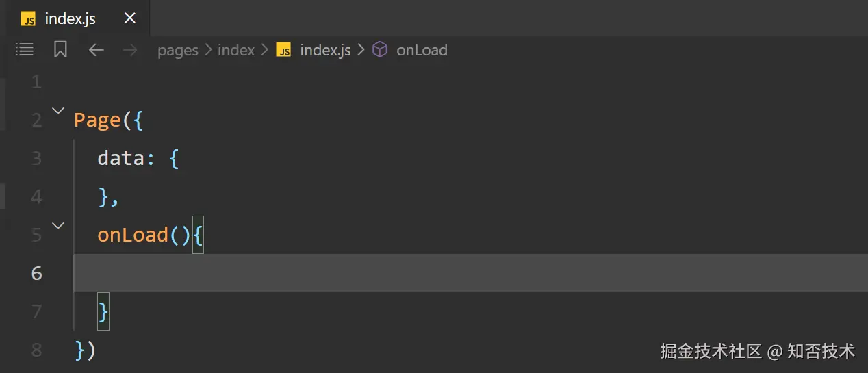Close the index.js tab
The height and width of the screenshot is (373, 868).
[x=129, y=18]
